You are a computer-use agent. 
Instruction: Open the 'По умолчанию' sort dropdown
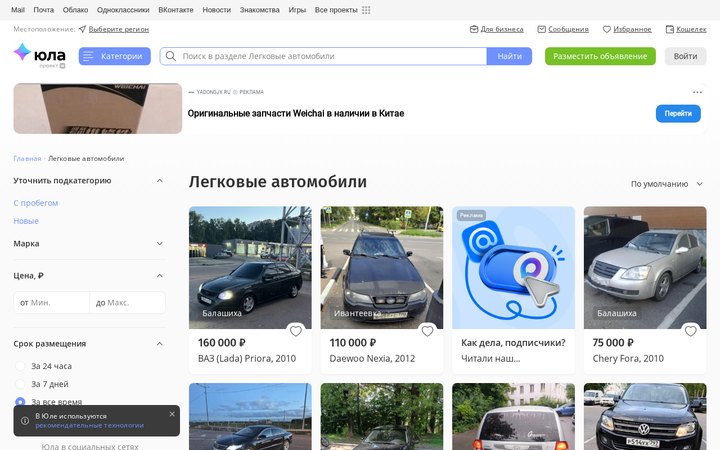coord(667,184)
